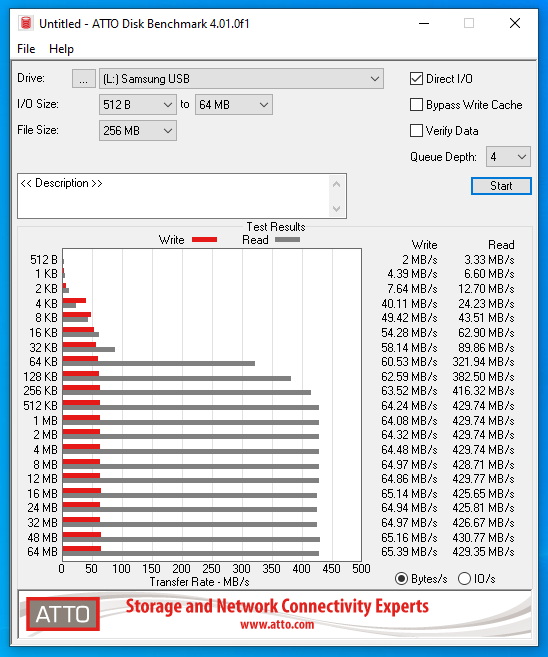Click the Storage and Network Connectivity Experts banner

[x=277, y=606]
